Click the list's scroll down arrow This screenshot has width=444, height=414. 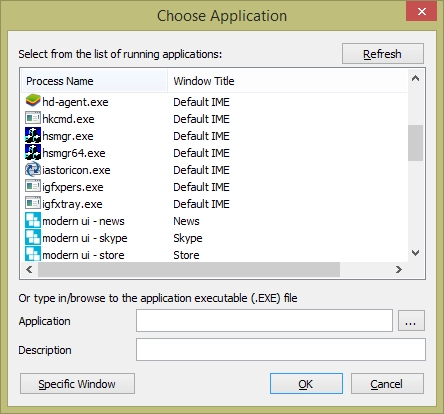pos(415,253)
